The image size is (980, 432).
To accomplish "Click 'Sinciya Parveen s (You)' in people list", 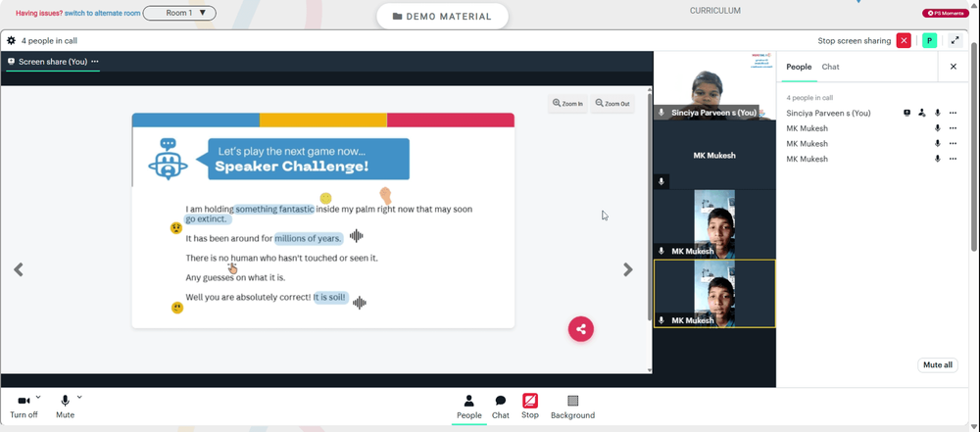I will 828,114.
